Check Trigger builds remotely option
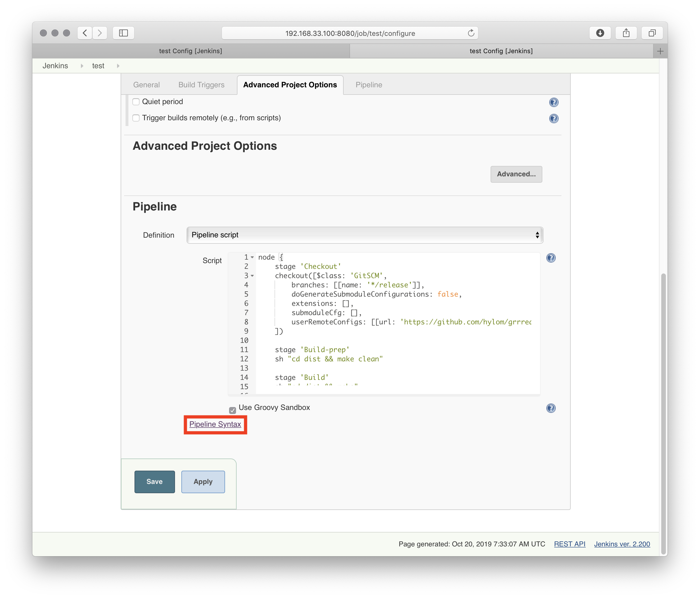The image size is (700, 599). pos(136,118)
